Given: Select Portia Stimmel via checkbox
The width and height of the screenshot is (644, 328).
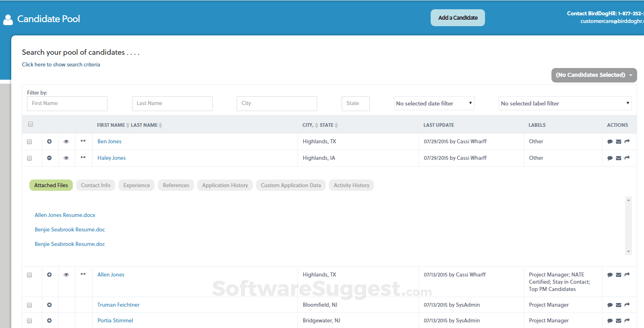Looking at the screenshot, I should pyautogui.click(x=29, y=321).
